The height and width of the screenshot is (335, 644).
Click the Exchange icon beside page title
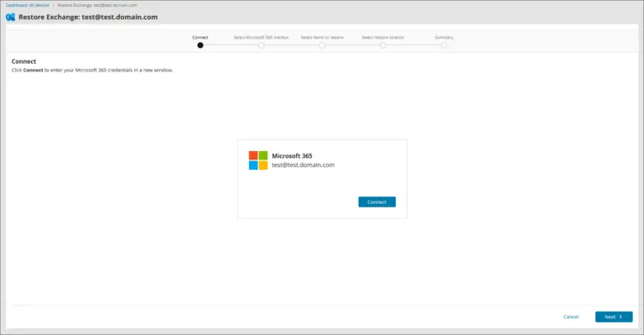[x=10, y=18]
